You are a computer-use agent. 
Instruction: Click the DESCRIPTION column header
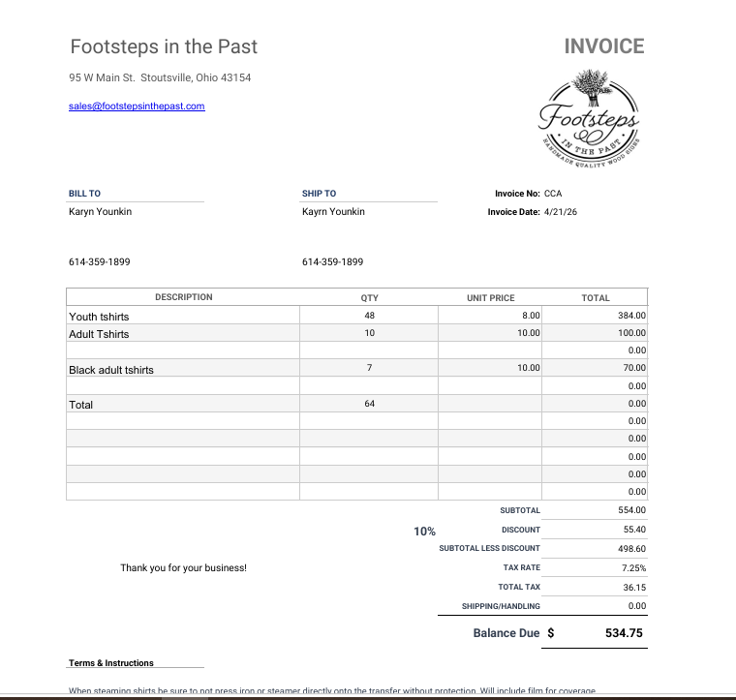pyautogui.click(x=184, y=297)
